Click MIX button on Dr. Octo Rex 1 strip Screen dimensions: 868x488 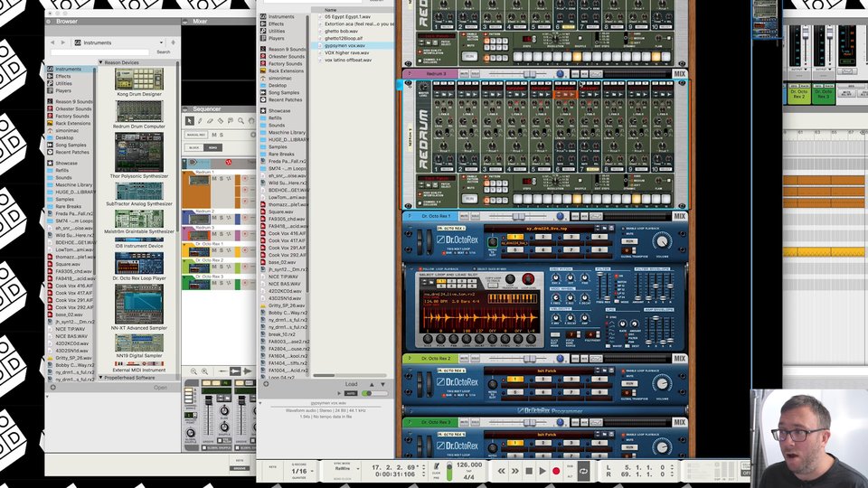(x=680, y=216)
